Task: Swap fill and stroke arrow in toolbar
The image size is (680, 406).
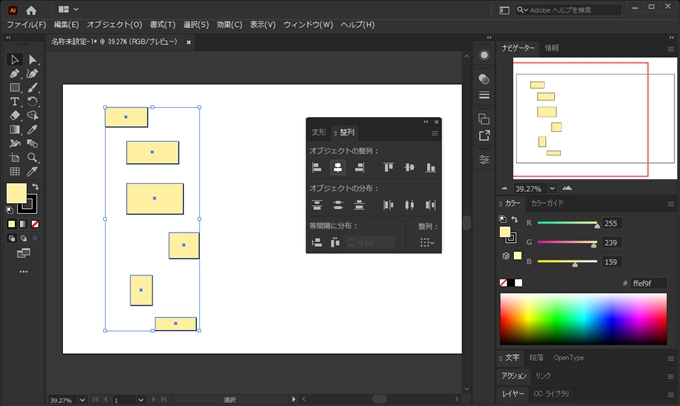Action: pyautogui.click(x=36, y=187)
